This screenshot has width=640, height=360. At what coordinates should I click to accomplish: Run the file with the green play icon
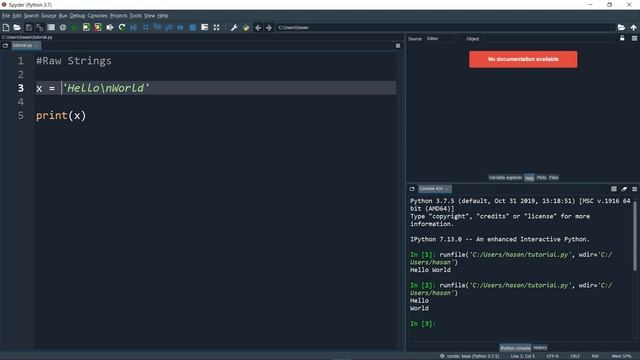pos(74,27)
